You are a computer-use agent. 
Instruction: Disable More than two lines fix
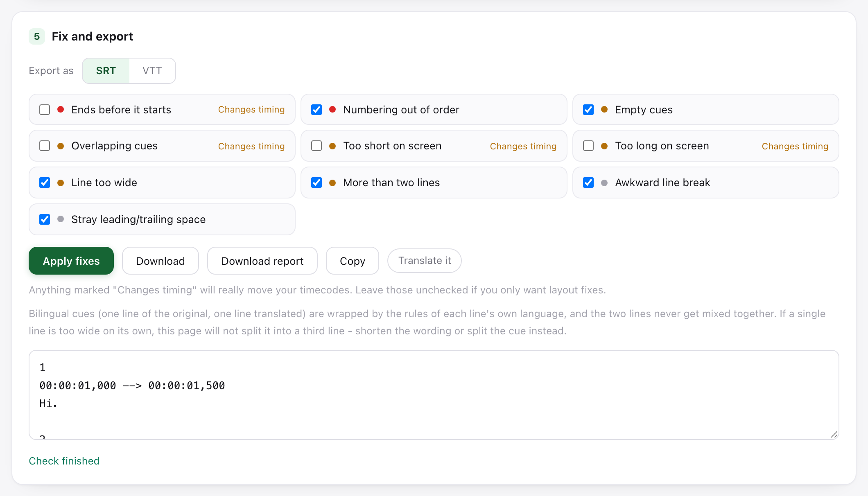coord(316,183)
